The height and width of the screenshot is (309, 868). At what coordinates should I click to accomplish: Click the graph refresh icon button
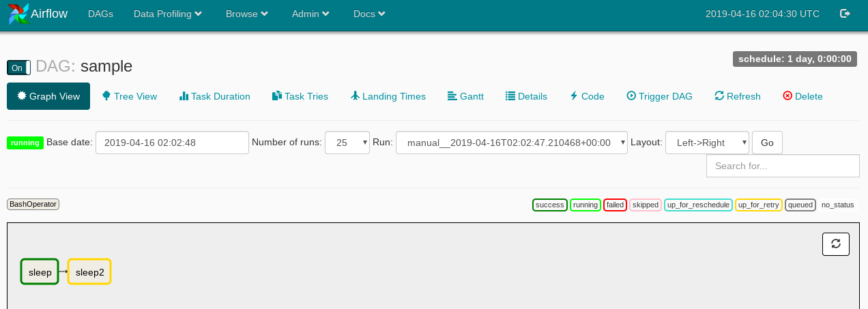[x=836, y=244]
